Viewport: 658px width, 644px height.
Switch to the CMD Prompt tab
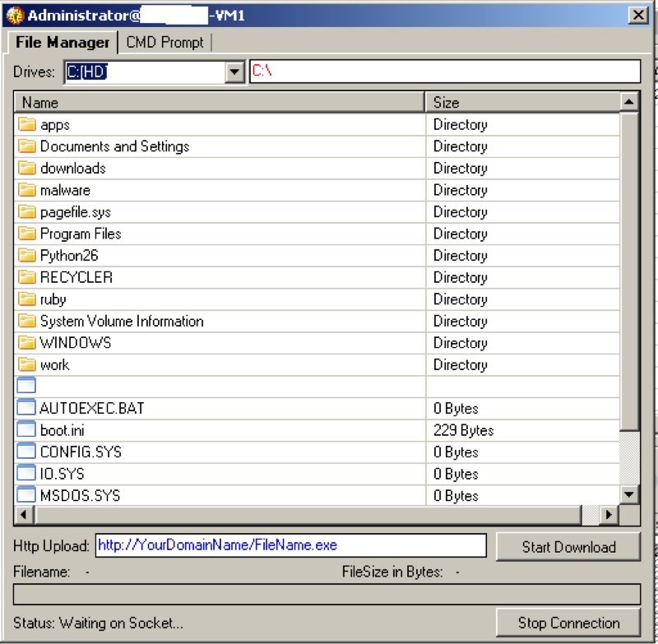coord(164,42)
